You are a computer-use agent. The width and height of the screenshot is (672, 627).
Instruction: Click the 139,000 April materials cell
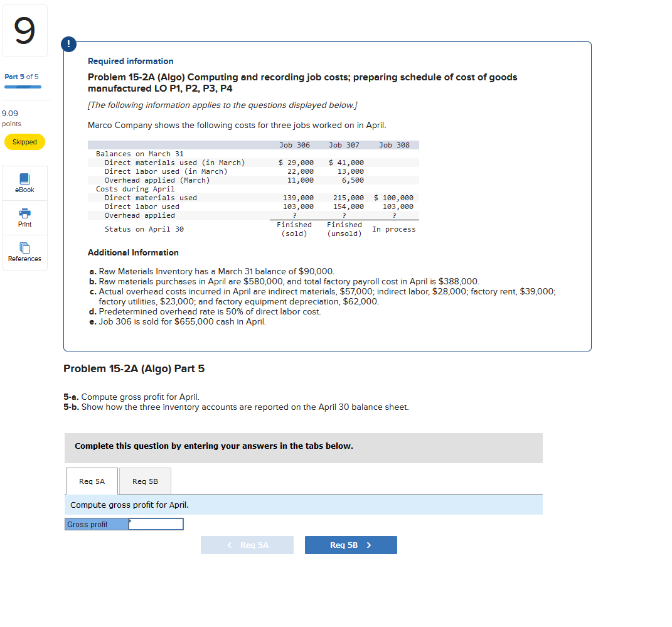tap(298, 198)
